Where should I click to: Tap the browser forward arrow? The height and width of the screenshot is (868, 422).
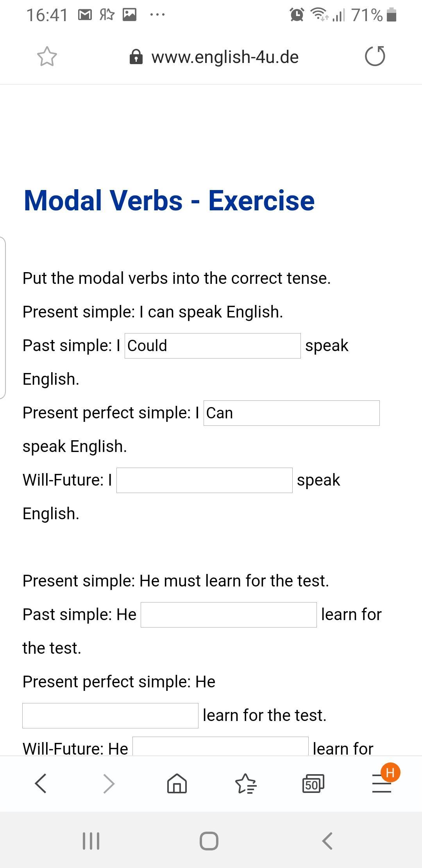[109, 783]
